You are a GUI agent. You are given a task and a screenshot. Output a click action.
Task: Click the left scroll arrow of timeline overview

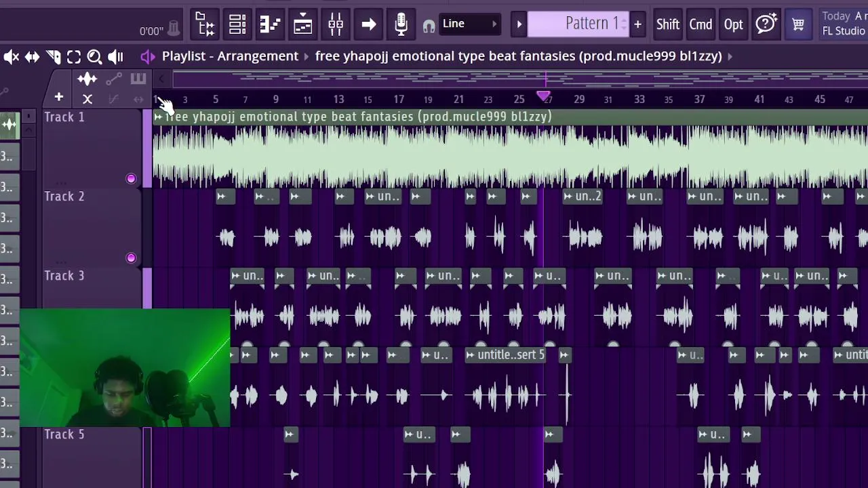pyautogui.click(x=161, y=79)
